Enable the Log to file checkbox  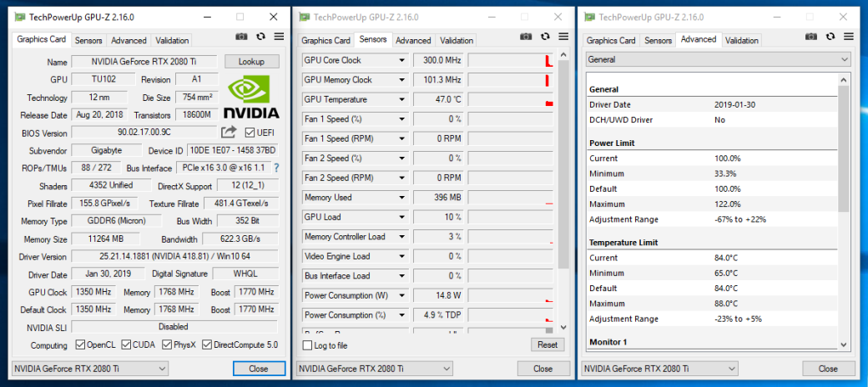click(x=307, y=345)
